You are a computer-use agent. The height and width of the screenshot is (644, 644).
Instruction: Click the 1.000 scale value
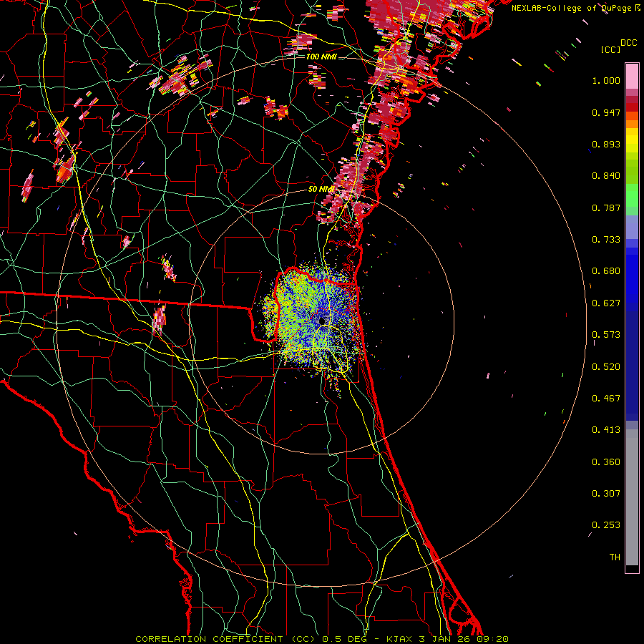click(x=606, y=80)
